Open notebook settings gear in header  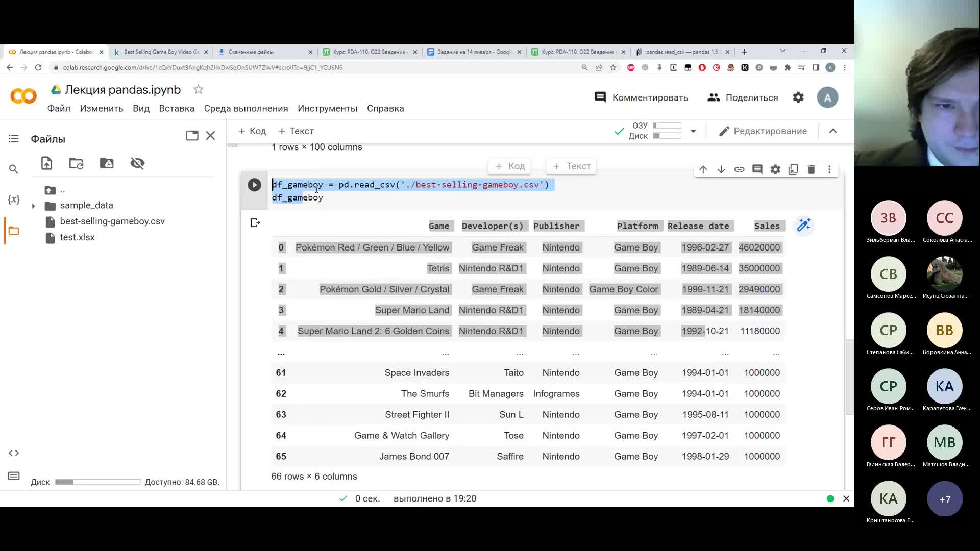point(798,97)
